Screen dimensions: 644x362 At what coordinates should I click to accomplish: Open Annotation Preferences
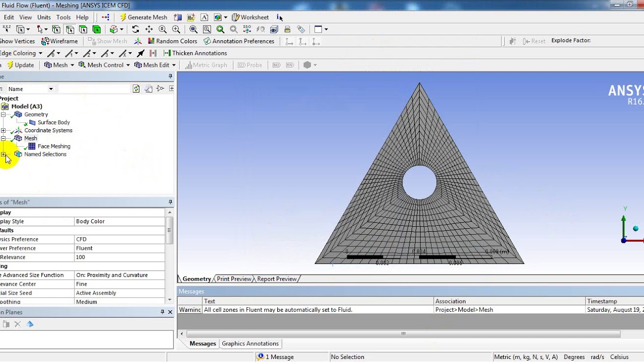[x=239, y=41]
